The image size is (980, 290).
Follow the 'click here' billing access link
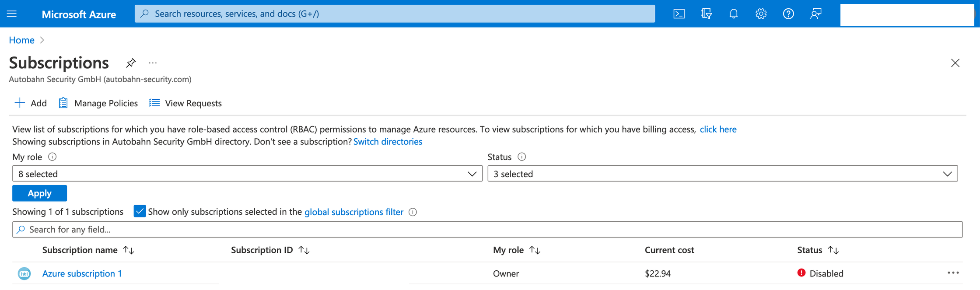pos(718,129)
